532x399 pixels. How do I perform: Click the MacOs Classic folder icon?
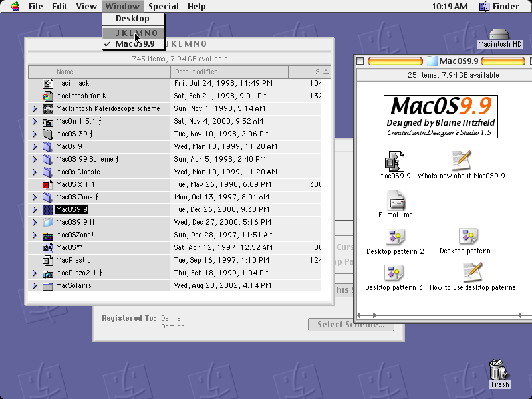point(47,172)
